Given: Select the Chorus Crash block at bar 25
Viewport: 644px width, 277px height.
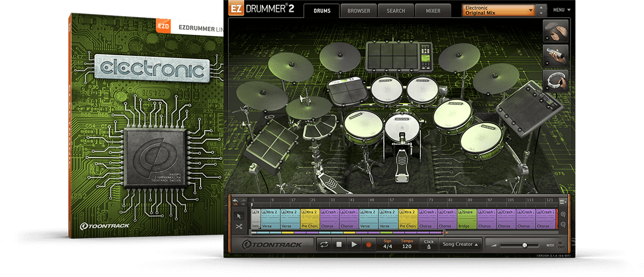Looking at the screenshot, I should [x=330, y=219].
